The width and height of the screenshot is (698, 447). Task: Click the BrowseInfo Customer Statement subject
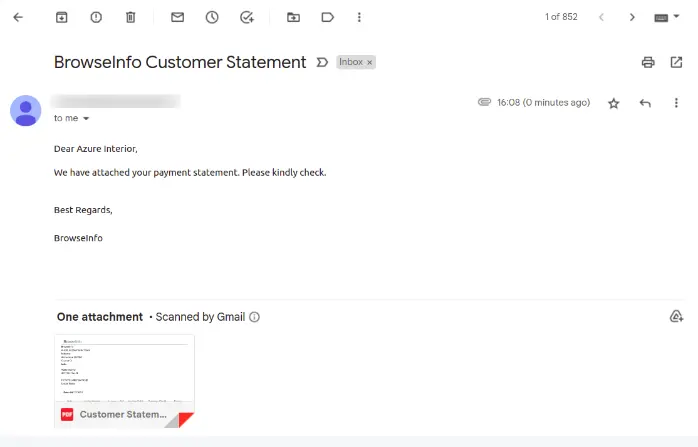click(180, 62)
